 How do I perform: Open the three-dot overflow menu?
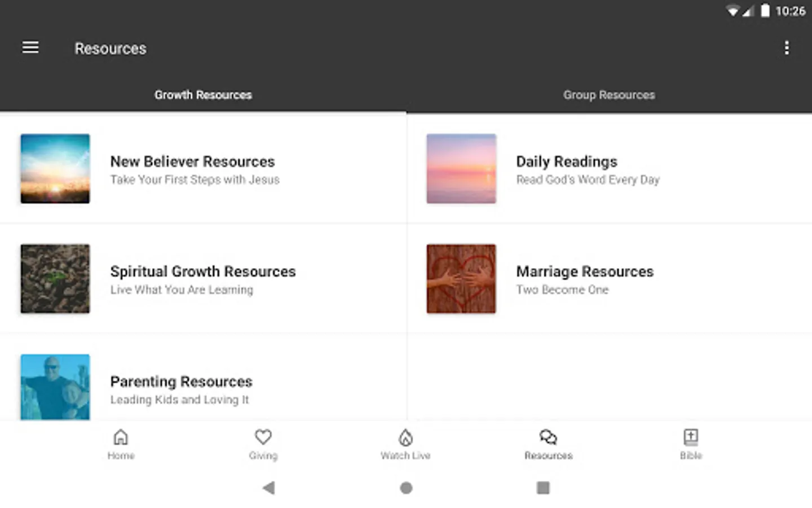787,48
